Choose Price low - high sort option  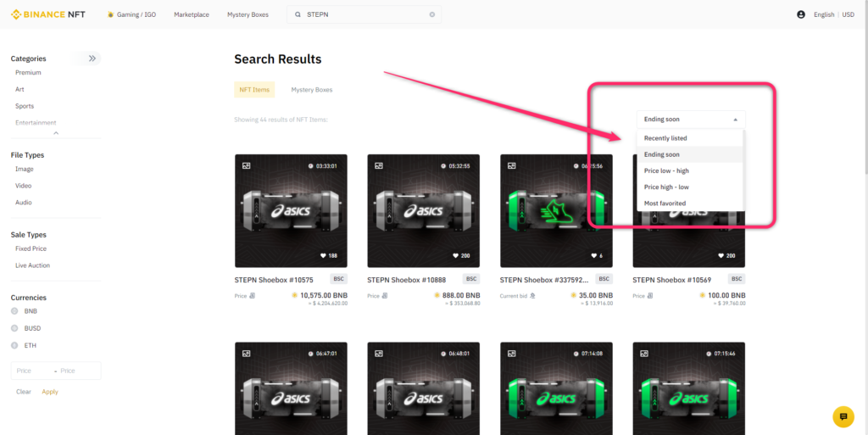[690, 170]
